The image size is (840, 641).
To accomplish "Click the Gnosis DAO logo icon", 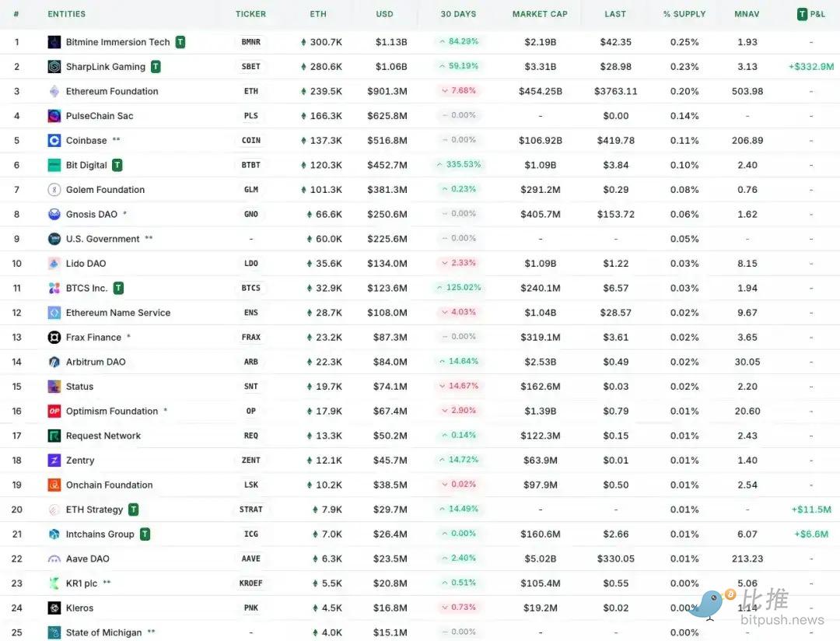I will tap(54, 215).
